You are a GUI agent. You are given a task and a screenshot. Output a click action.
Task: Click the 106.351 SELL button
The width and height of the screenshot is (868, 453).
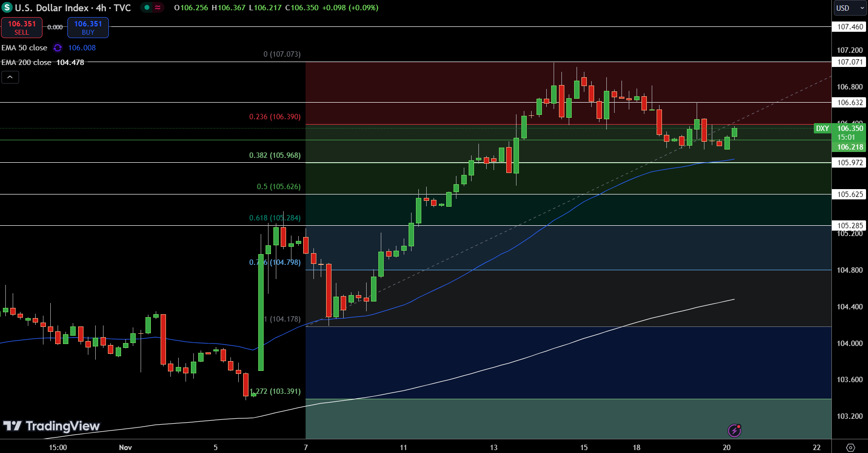tap(21, 28)
